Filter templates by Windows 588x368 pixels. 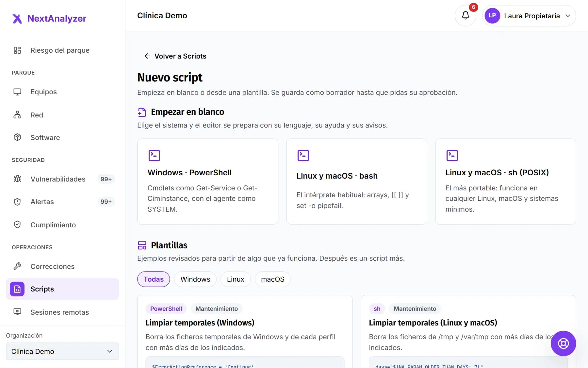point(195,279)
